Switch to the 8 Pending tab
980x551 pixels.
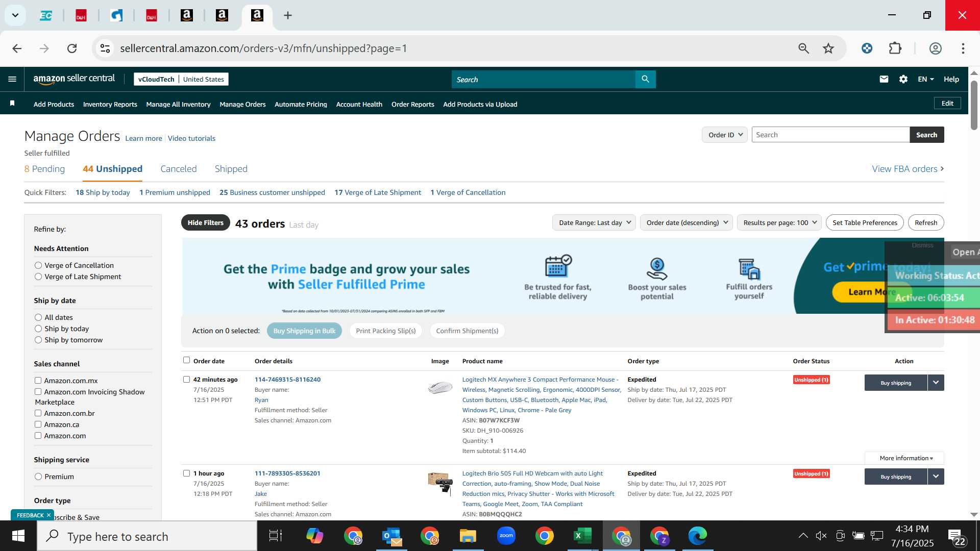[44, 169]
